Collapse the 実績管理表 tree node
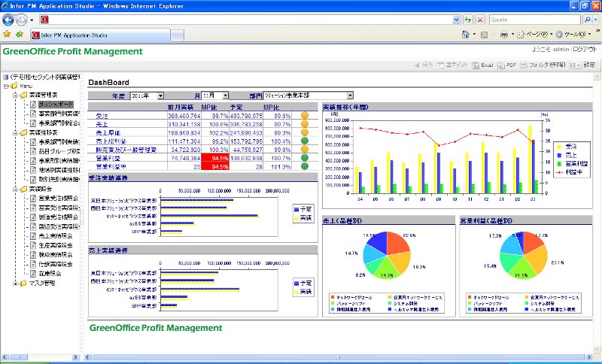This screenshot has width=602, height=364. pyautogui.click(x=15, y=95)
